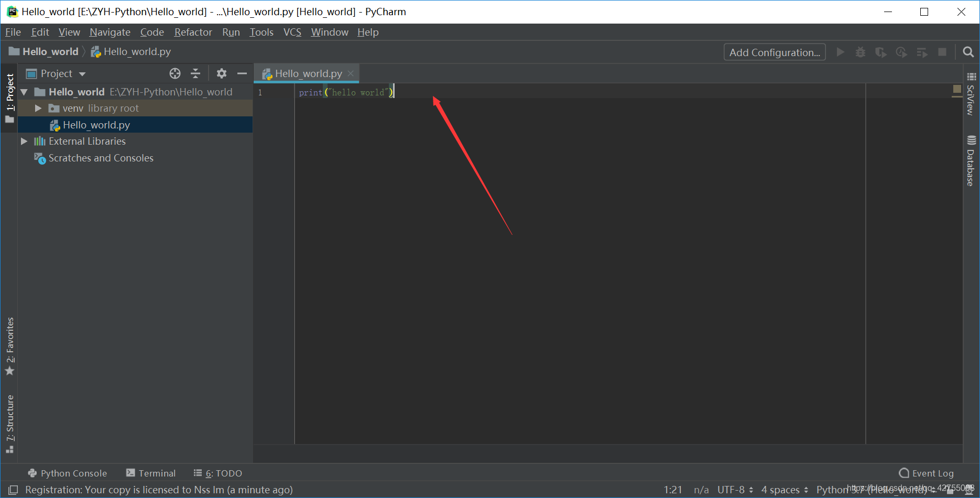Open the UTF-8 encoding selector
Viewport: 980px width, 498px height.
coord(735,490)
